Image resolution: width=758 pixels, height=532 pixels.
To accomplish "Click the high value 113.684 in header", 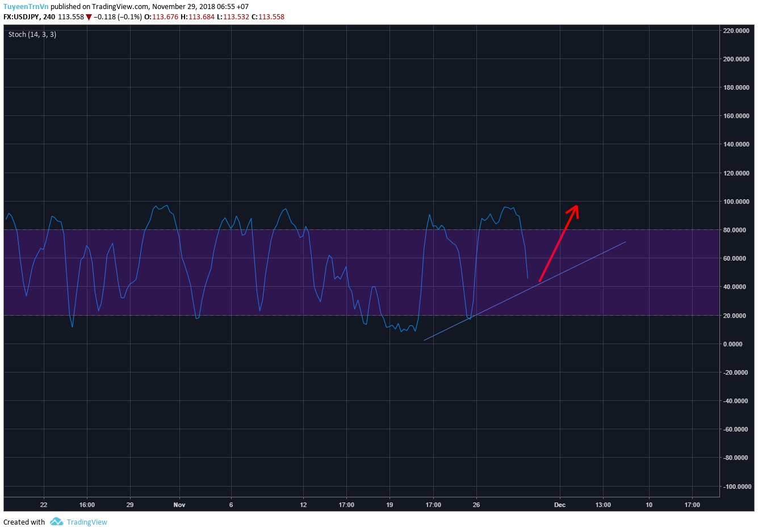I will tap(202, 17).
